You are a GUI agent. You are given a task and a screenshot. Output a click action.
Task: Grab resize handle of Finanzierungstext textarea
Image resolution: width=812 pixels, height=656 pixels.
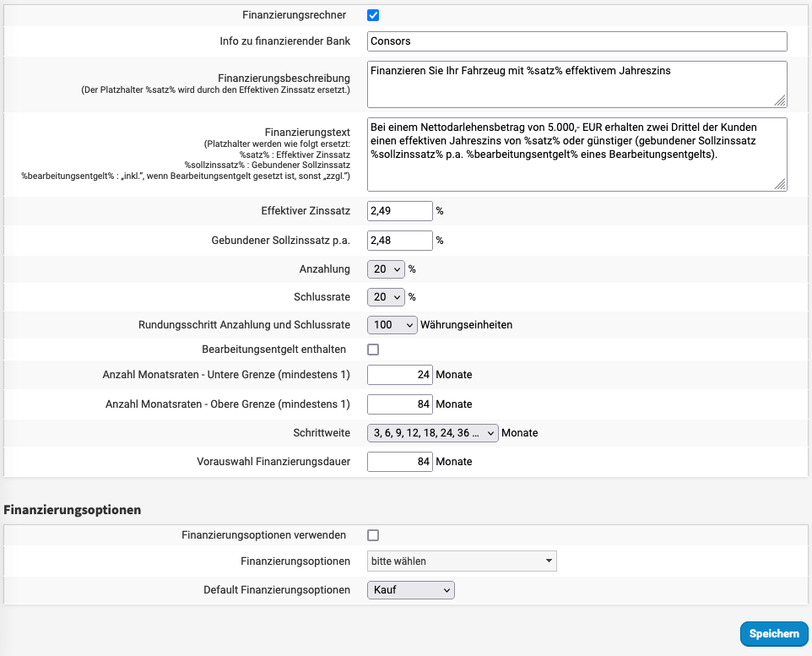coord(781,185)
